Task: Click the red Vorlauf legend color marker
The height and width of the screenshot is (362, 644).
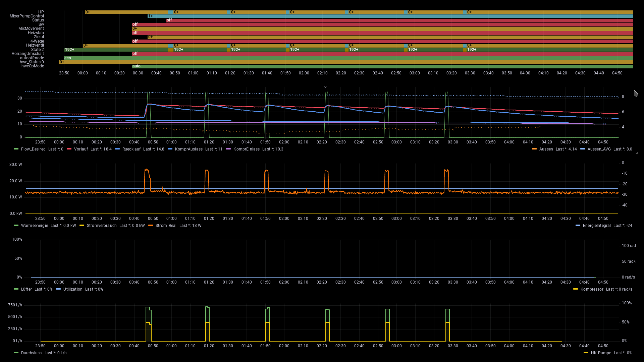Action: tap(69, 149)
